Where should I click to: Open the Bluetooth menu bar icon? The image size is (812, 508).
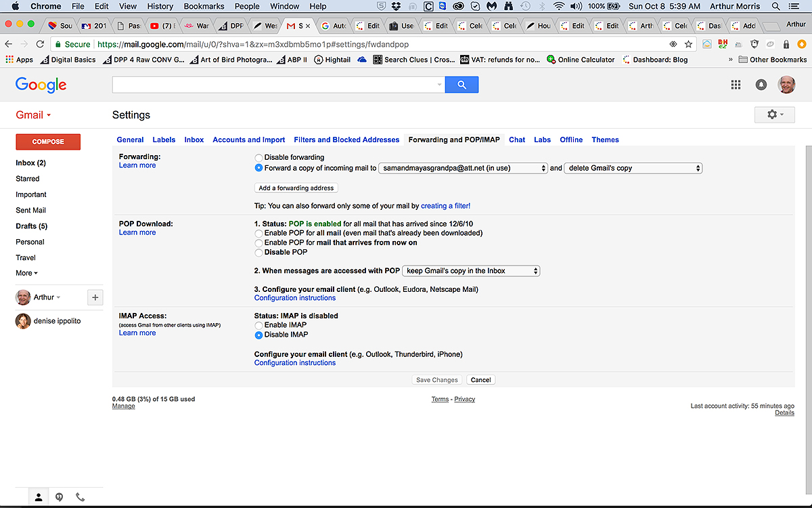pos(543,6)
